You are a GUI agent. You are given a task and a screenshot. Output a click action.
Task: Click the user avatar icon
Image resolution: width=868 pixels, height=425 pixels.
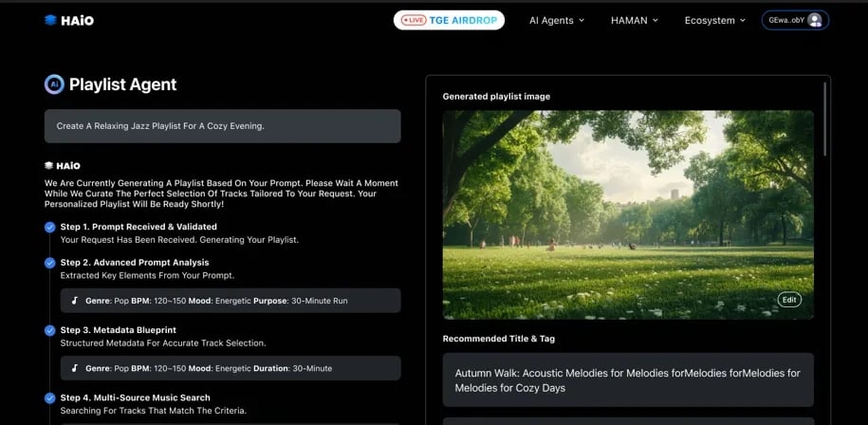click(x=814, y=20)
